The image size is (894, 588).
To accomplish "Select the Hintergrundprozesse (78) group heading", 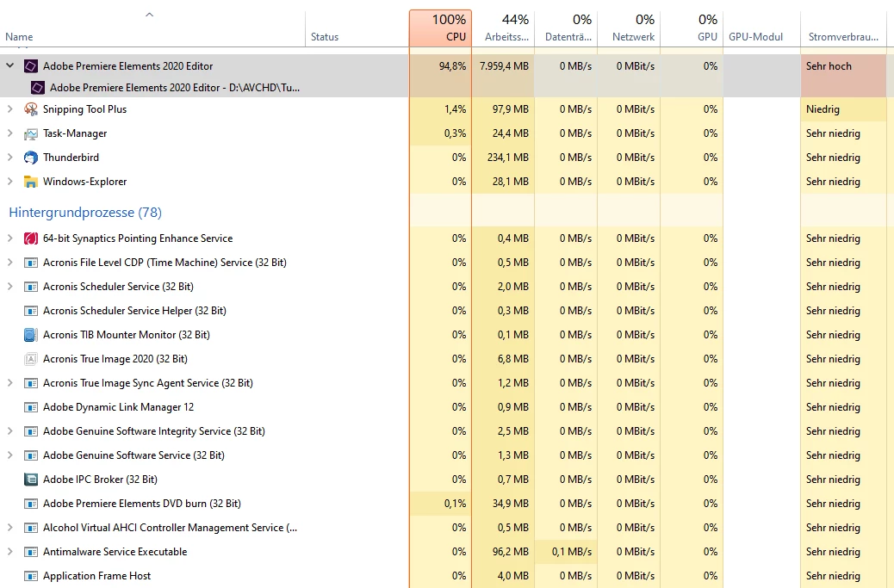I will pyautogui.click(x=85, y=213).
